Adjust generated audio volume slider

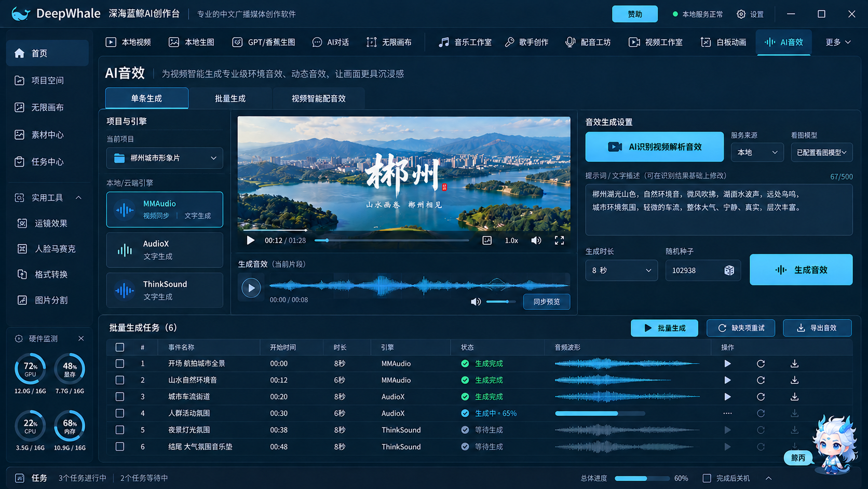(501, 302)
